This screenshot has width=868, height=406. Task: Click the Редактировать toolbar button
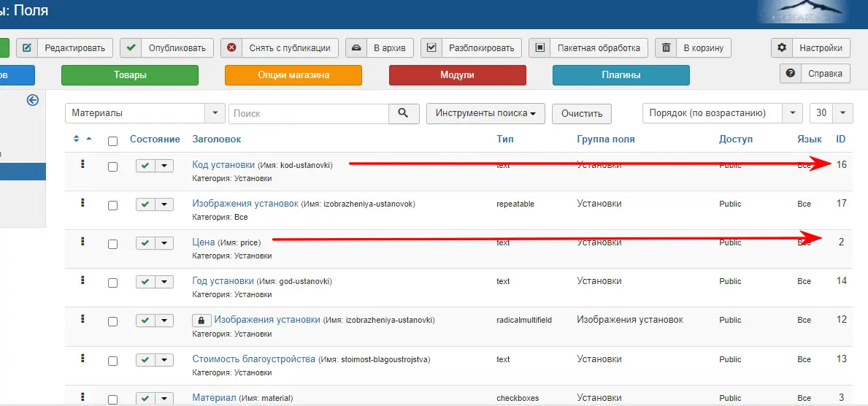click(x=65, y=47)
